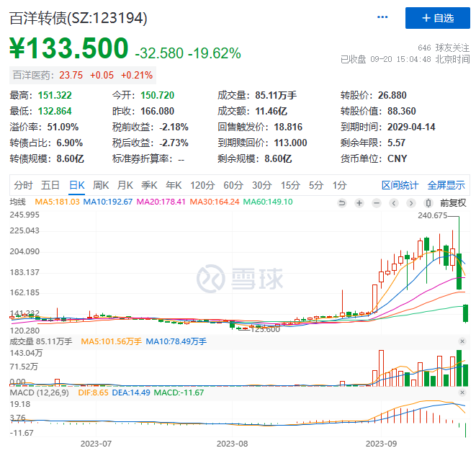The height and width of the screenshot is (453, 476).
Task: Close the volume (成交量) indicator panel
Action: [462, 341]
